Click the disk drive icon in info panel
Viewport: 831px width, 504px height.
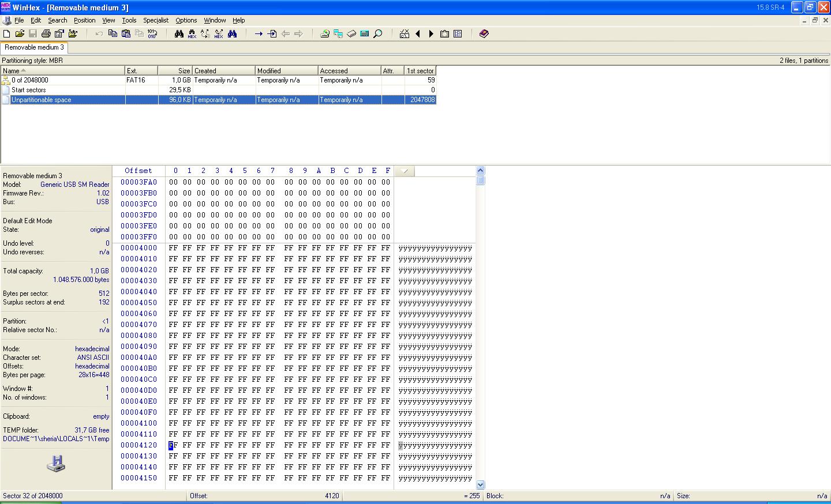click(x=55, y=463)
